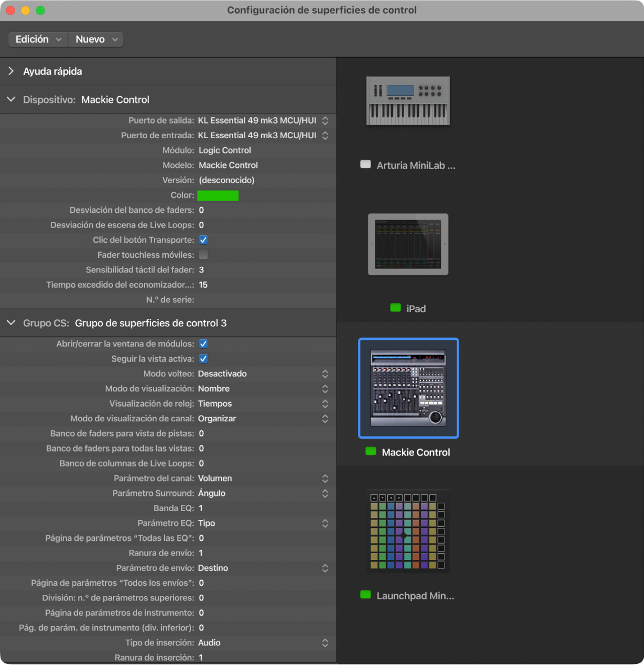Select the iPad device icon

tap(408, 244)
